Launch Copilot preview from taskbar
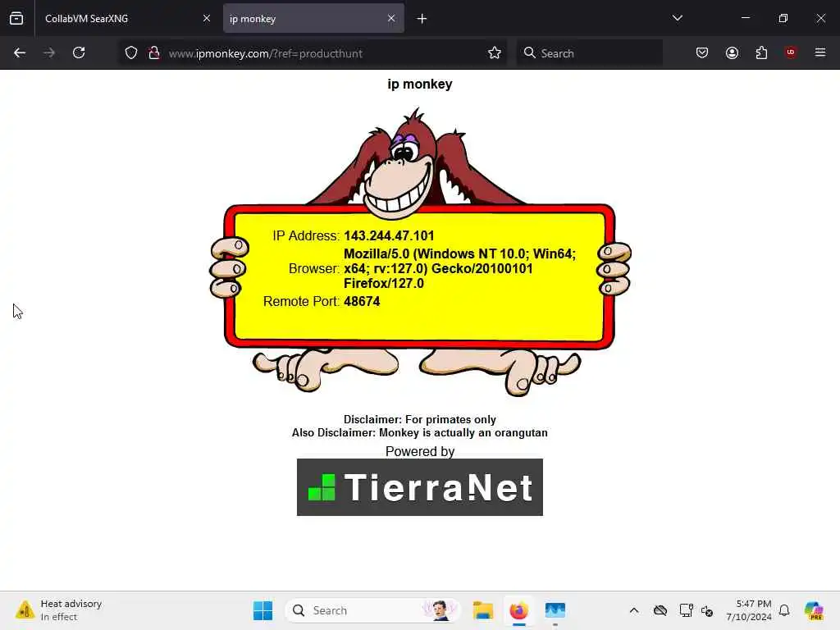This screenshot has width=840, height=630. click(x=814, y=610)
